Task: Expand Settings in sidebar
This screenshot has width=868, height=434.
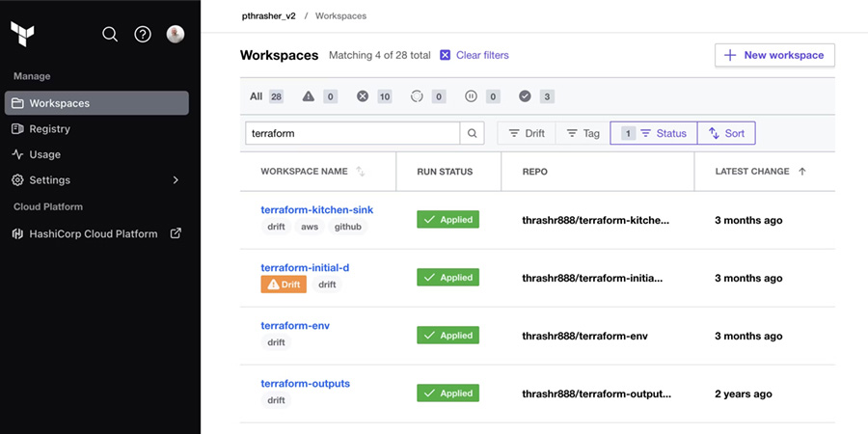Action: [96, 180]
